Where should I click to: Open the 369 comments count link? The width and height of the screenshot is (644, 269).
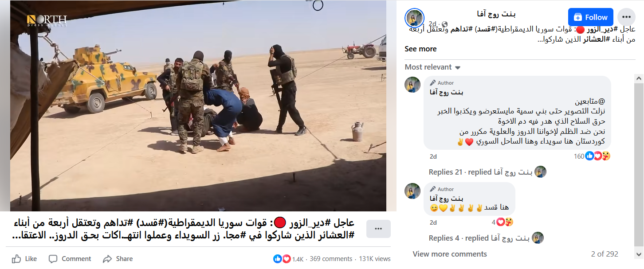pyautogui.click(x=331, y=259)
